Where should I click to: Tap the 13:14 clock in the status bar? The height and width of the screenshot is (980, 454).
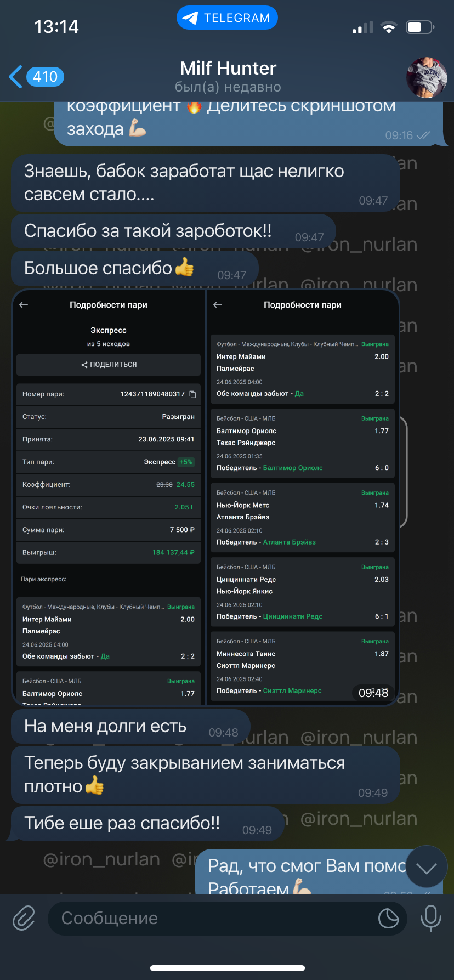pos(56,26)
